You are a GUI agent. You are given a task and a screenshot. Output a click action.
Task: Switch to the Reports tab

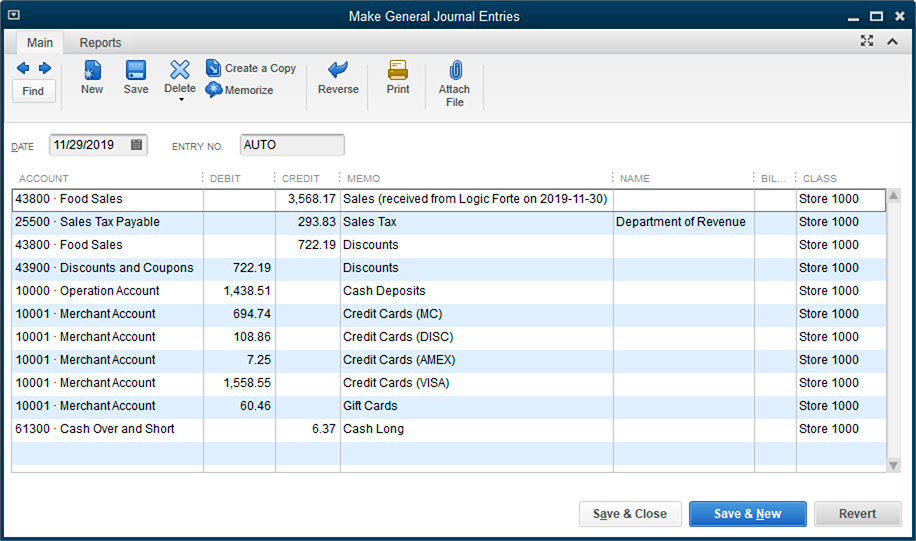(100, 43)
